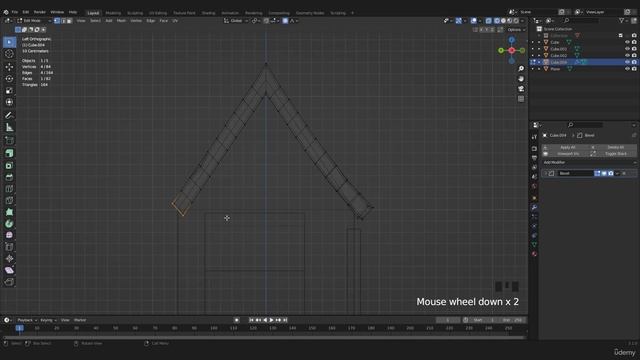Open Keying dropdown in timeline
640x360 pixels.
coord(48,320)
